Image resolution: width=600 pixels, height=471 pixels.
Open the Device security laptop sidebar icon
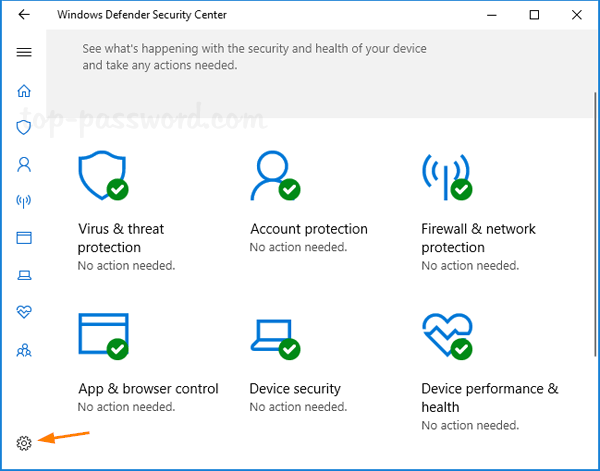tap(24, 275)
